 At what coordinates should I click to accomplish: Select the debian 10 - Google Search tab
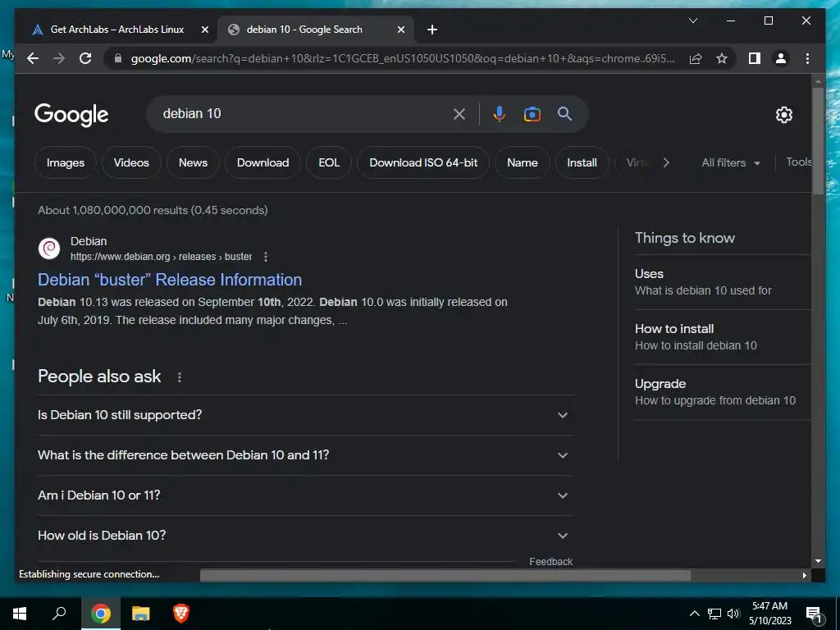point(304,30)
